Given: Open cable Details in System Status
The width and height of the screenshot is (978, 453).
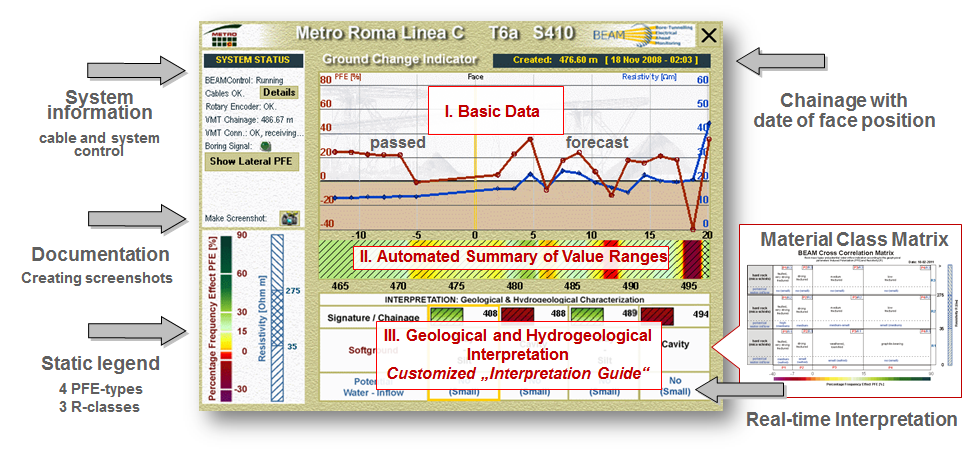Looking at the screenshot, I should click(x=279, y=92).
